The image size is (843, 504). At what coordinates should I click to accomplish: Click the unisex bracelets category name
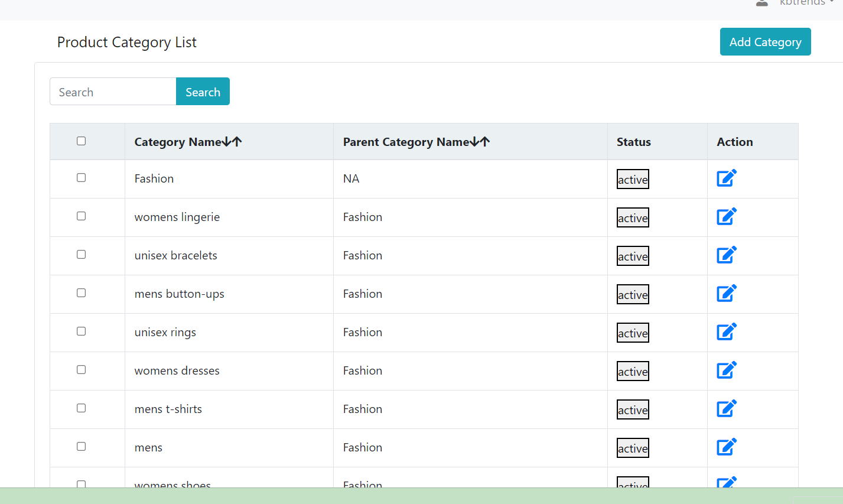pos(176,255)
